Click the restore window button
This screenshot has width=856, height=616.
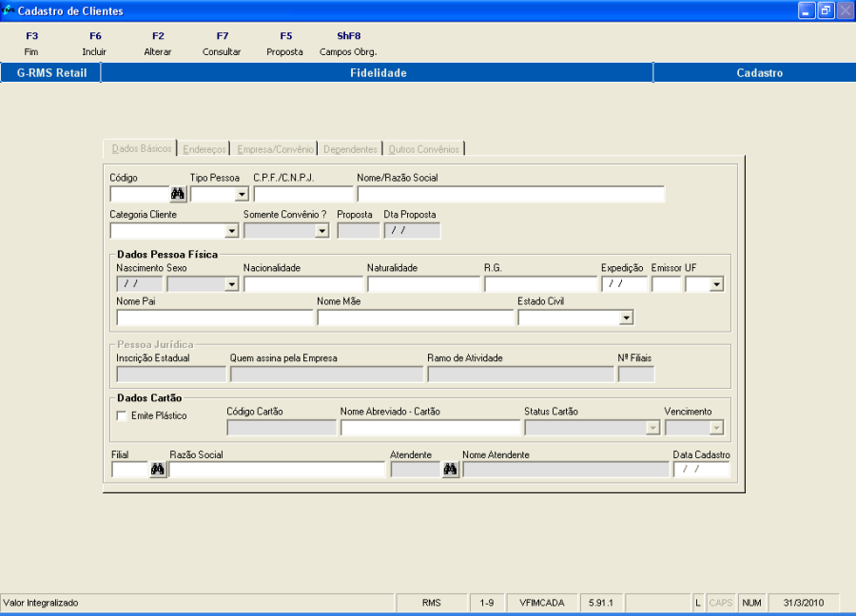tap(826, 10)
